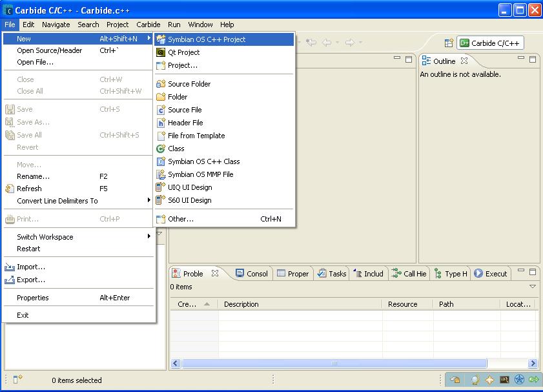543x392 pixels.
Task: Choose Class from the New submenu
Action: pos(224,149)
